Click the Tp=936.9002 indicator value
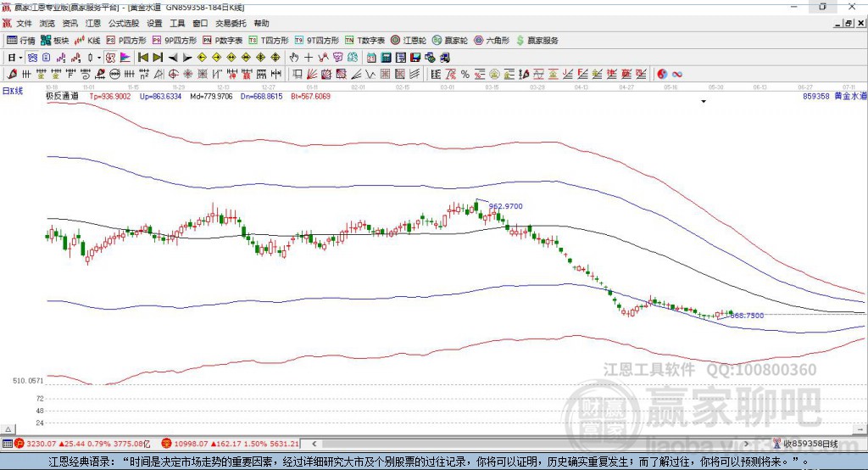 coord(110,97)
